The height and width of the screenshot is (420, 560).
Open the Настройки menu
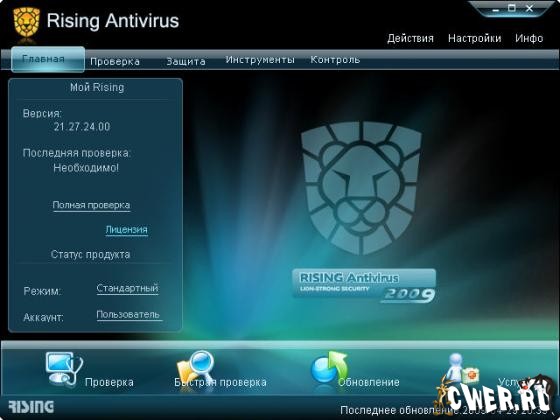474,38
